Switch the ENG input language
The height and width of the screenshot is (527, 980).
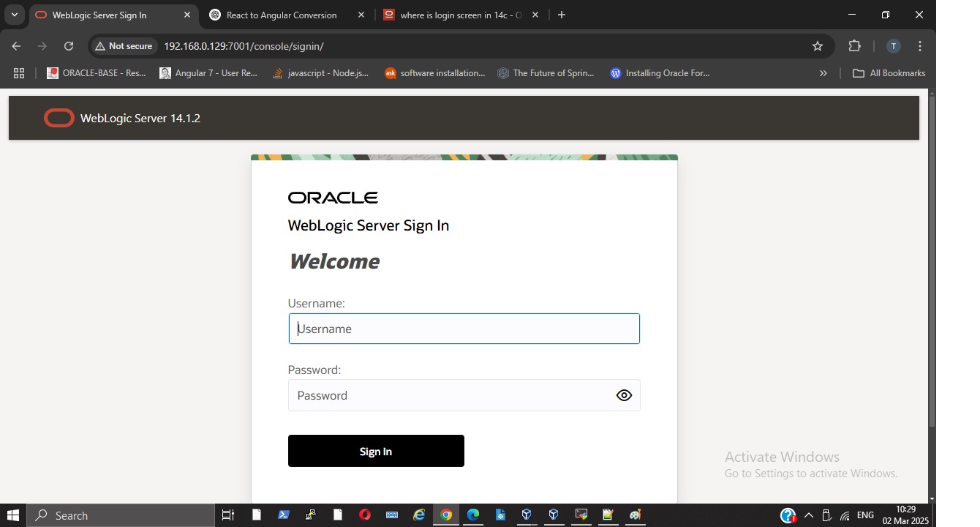point(865,515)
